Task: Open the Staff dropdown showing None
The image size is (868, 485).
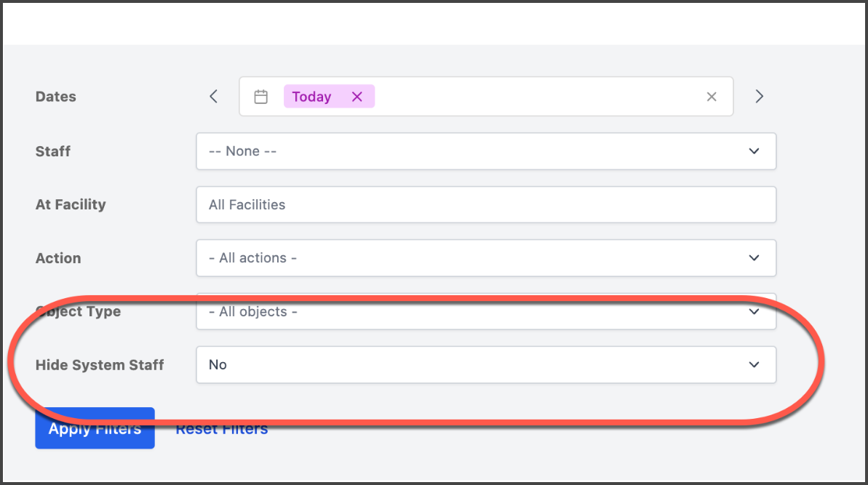Action: 486,151
